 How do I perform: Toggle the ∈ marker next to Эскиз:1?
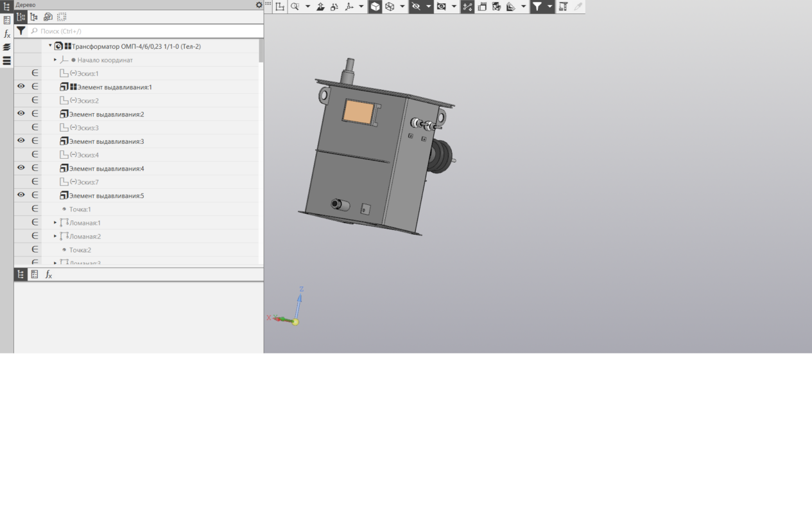point(35,73)
